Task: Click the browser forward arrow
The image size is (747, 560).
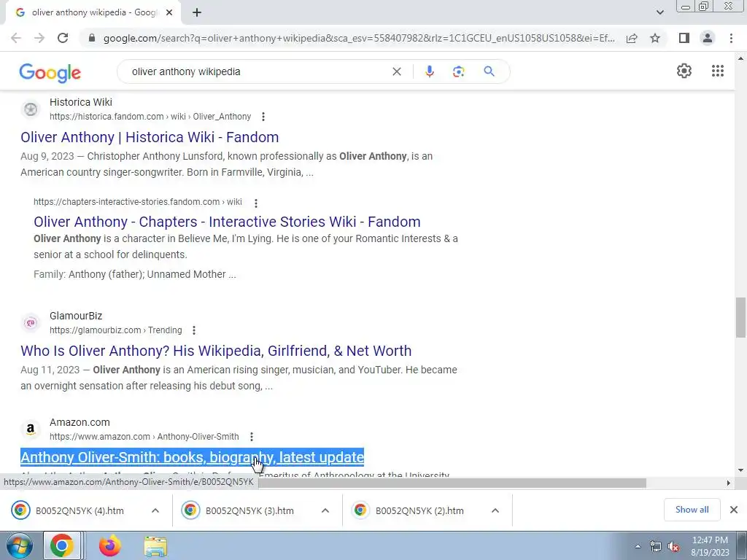Action: [39, 38]
